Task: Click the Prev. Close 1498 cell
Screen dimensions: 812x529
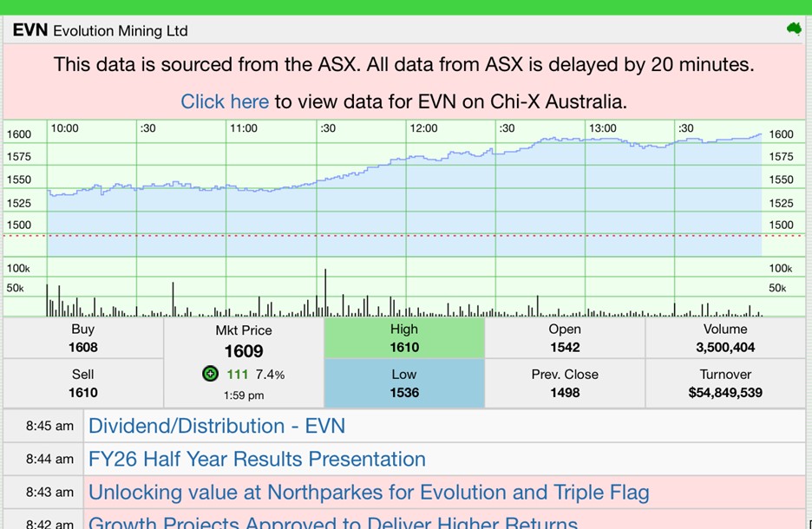Action: [565, 384]
